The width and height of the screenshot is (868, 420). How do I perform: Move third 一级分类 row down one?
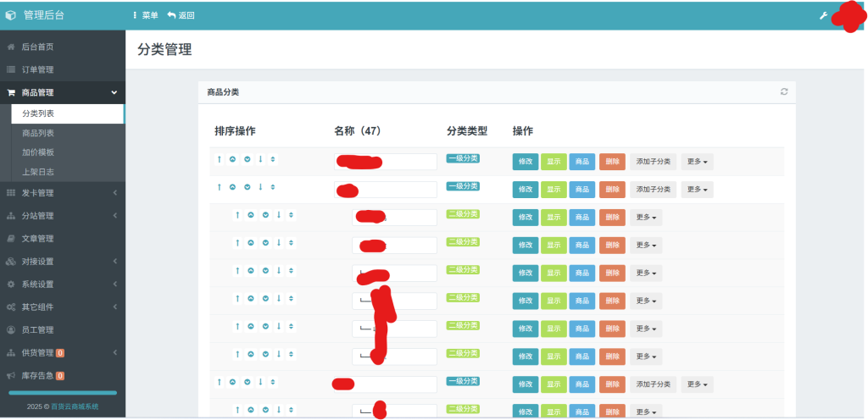tap(247, 382)
